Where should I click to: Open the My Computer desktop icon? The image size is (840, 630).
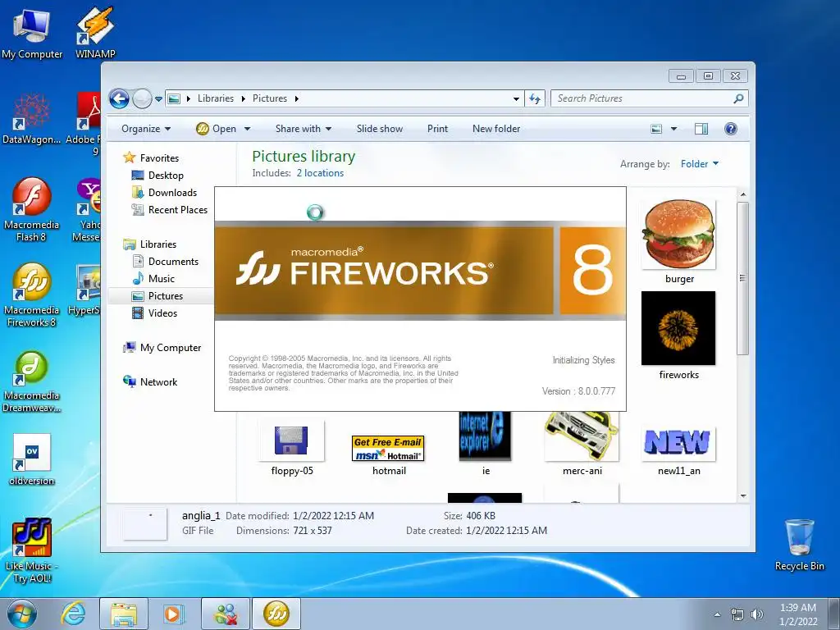(x=32, y=32)
